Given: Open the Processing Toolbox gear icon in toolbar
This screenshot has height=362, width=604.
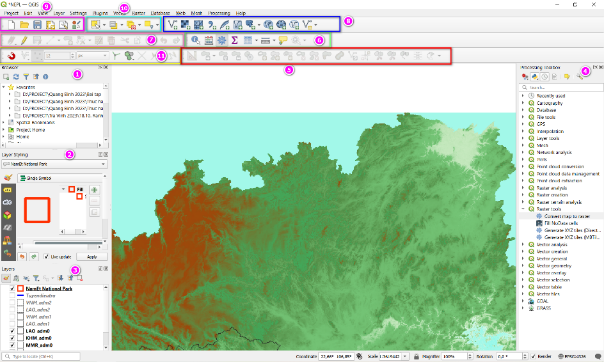Looking at the screenshot, I should [x=221, y=40].
